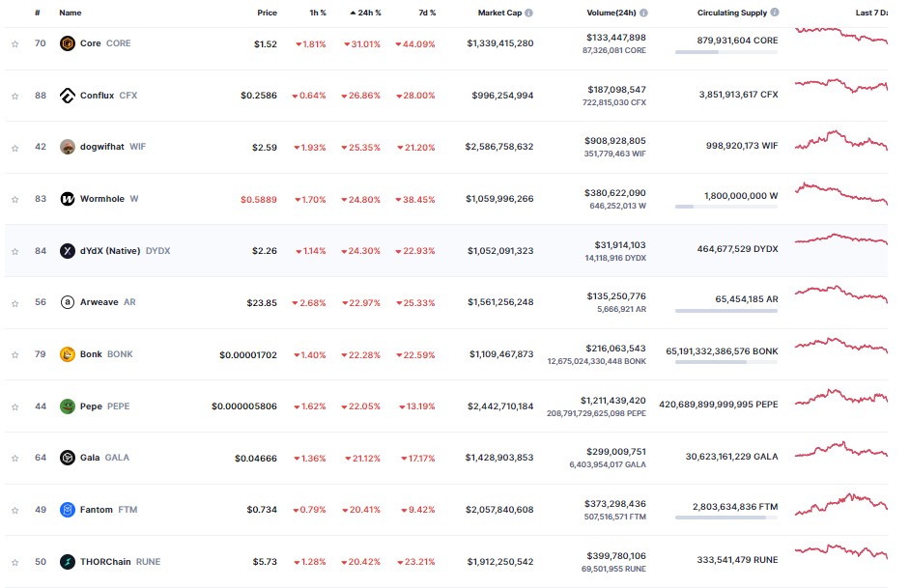Toggle watchlist star for dYdX (Native)
Image resolution: width=910 pixels, height=588 pixels.
coord(14,251)
